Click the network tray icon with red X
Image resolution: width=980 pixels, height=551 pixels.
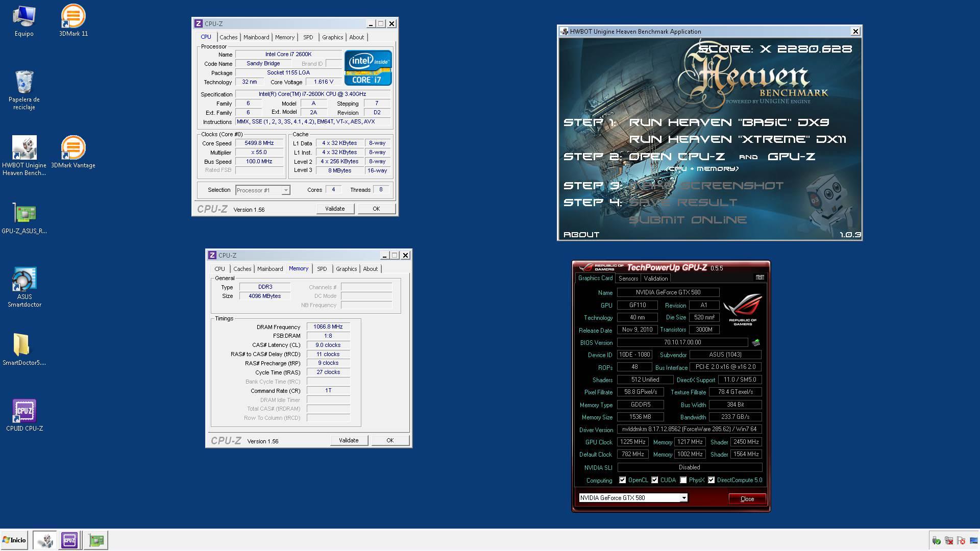(x=949, y=540)
